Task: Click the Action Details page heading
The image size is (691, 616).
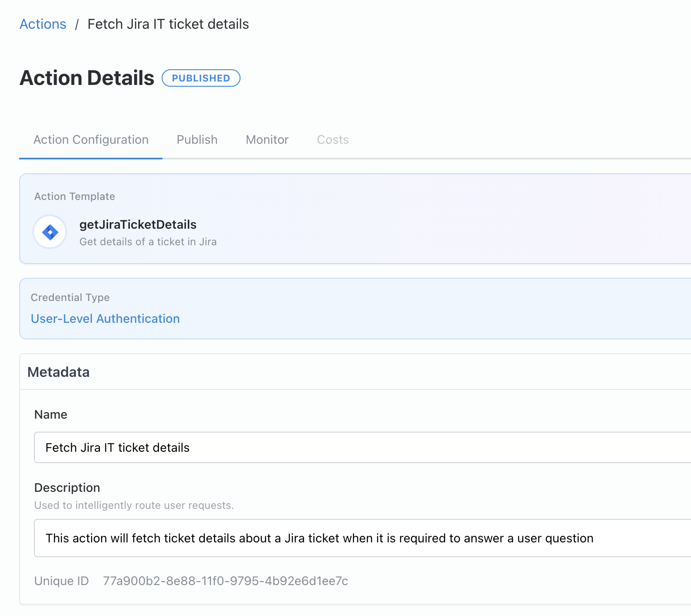Action: [87, 78]
